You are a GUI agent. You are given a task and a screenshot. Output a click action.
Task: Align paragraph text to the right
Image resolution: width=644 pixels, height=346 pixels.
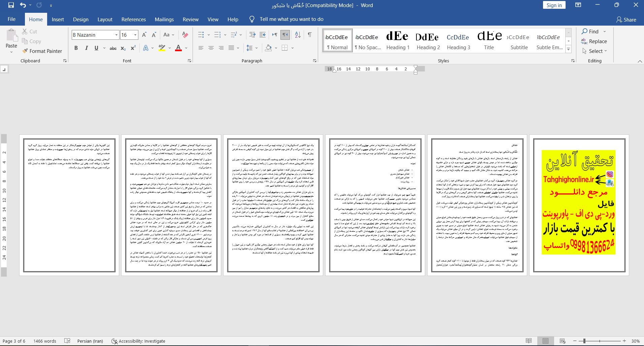[x=221, y=48]
